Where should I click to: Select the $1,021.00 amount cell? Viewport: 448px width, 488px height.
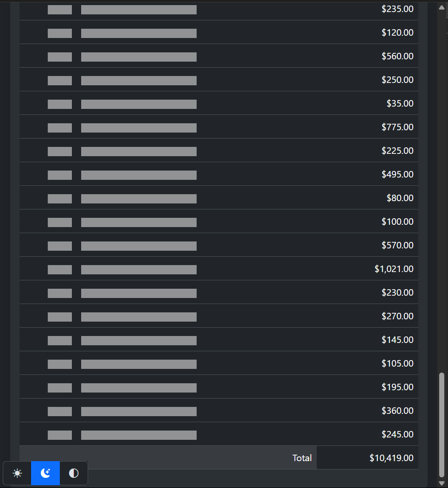394,269
